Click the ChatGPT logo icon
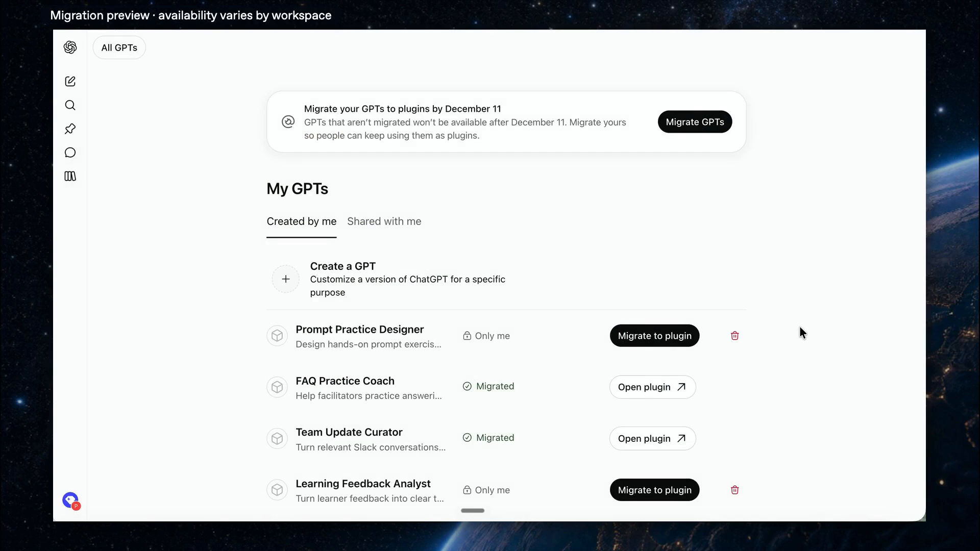The height and width of the screenshot is (551, 980). [x=70, y=47]
